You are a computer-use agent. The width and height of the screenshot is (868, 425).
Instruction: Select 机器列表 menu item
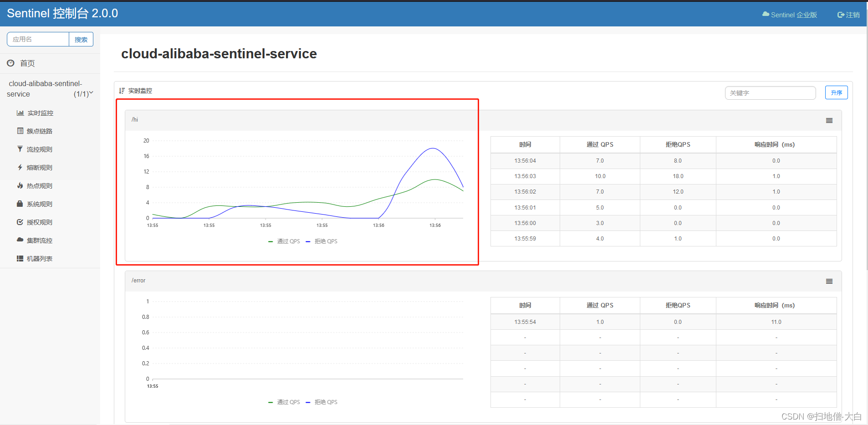coord(40,259)
